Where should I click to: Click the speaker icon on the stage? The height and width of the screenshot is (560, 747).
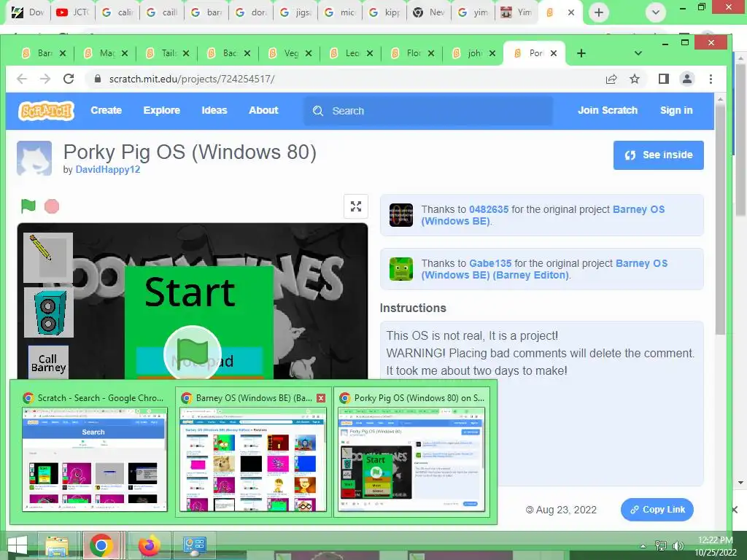(49, 312)
